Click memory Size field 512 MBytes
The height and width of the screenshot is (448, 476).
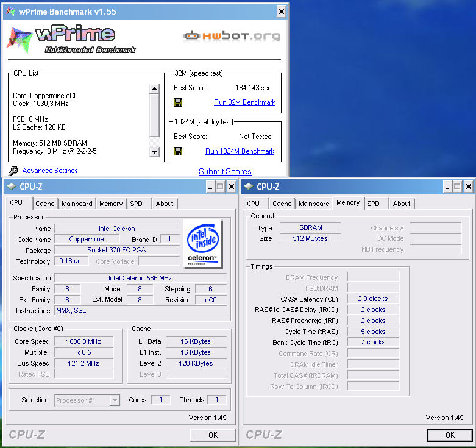click(x=310, y=238)
